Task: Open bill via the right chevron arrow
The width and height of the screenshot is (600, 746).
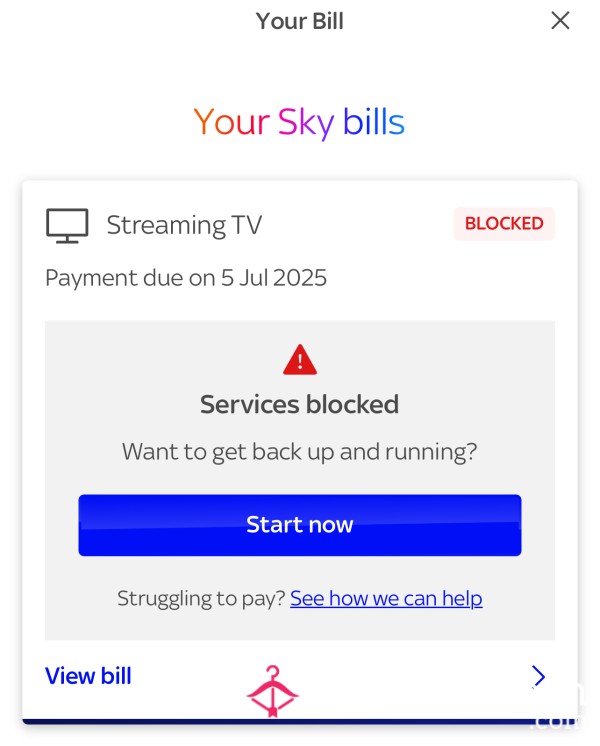Action: (x=539, y=676)
